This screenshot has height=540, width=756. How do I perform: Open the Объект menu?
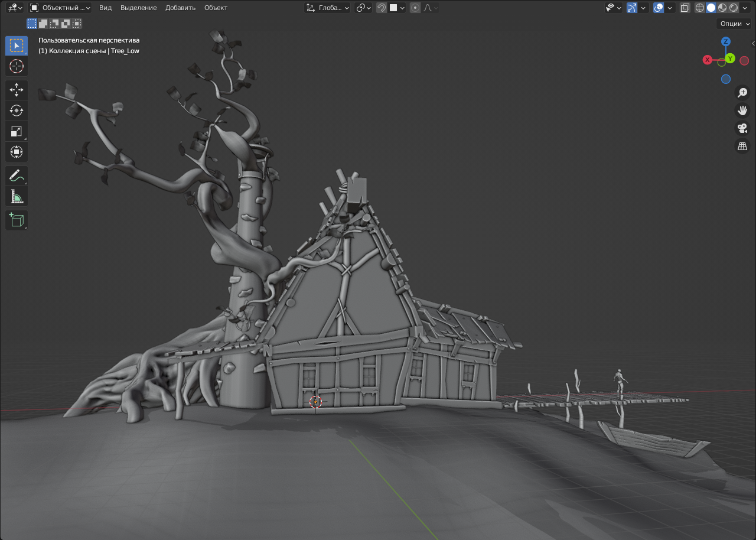click(216, 8)
